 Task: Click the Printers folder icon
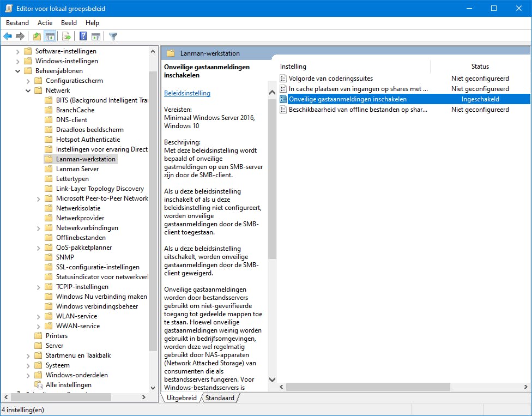tap(38, 336)
